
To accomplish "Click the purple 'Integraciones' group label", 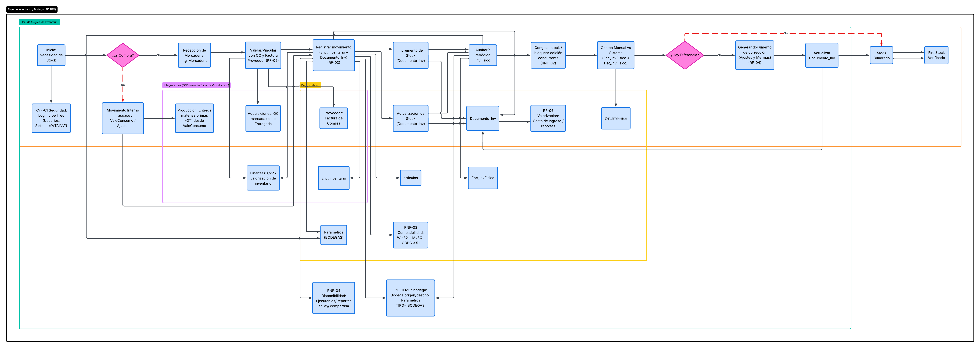I will [x=196, y=85].
